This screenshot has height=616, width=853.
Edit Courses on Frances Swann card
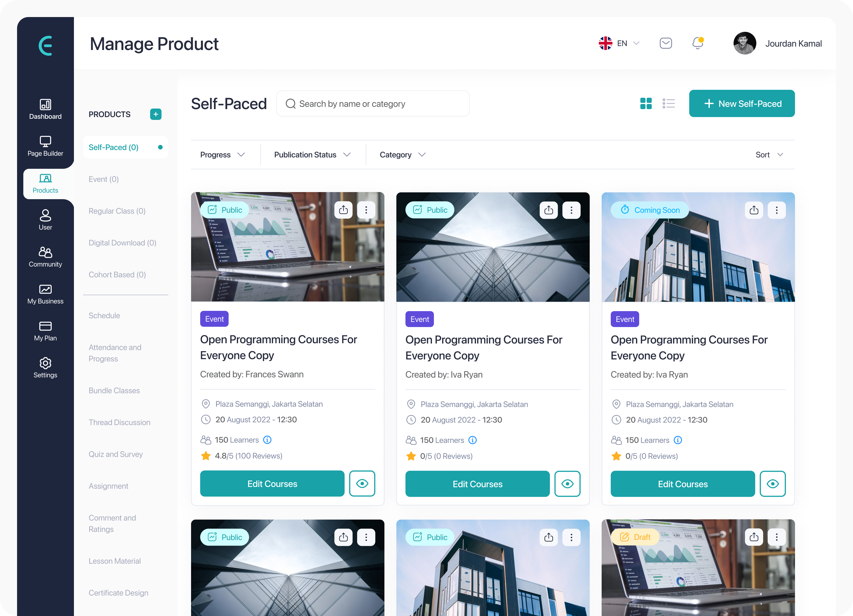click(x=272, y=484)
